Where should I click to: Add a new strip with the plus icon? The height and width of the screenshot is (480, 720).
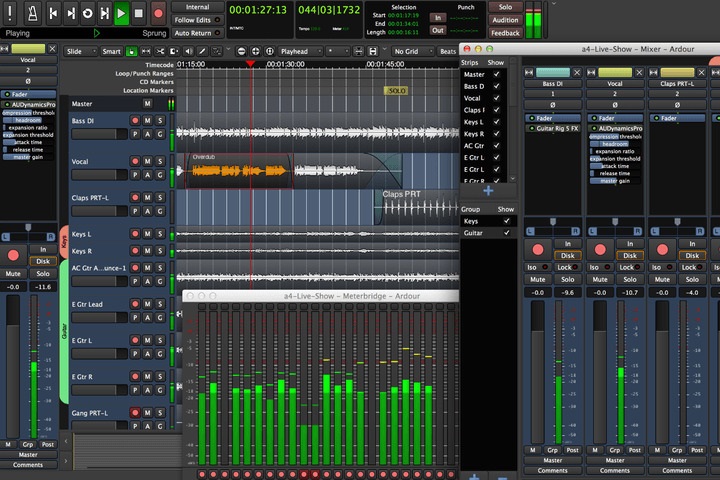pos(487,189)
